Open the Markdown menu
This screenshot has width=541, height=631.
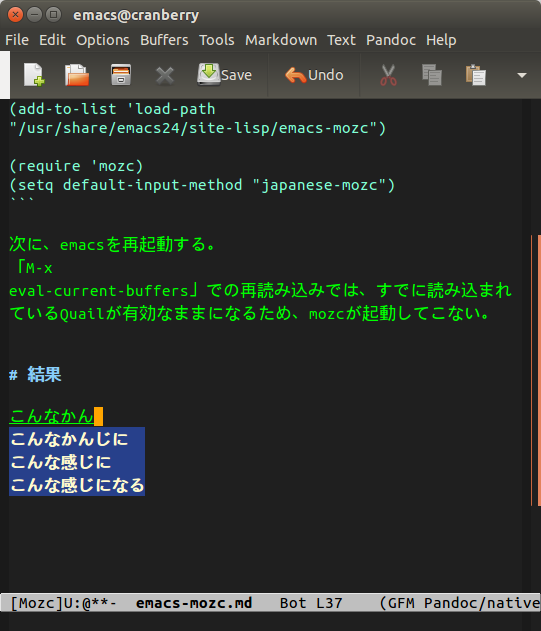(x=281, y=40)
